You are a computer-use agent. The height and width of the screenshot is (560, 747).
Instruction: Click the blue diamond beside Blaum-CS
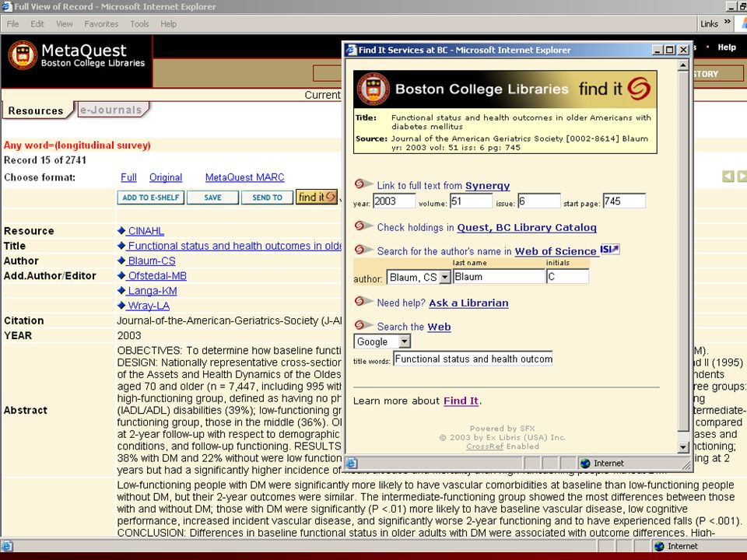pyautogui.click(x=121, y=261)
